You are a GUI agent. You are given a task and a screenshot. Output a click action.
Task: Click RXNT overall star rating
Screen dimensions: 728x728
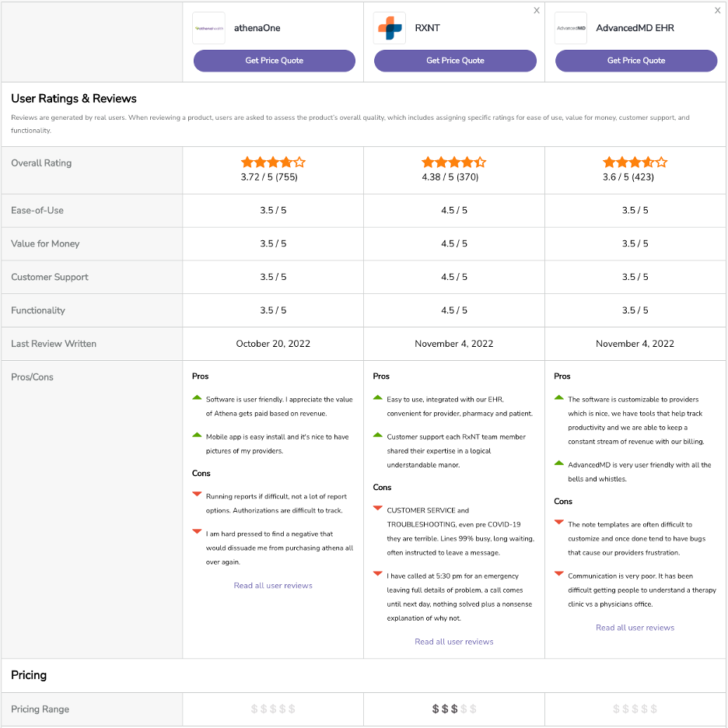[x=453, y=162]
